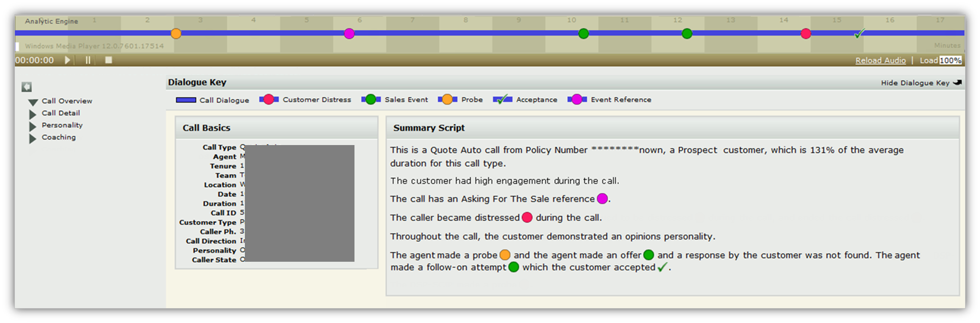Click the magenta dot after Asking For The Sale reference
The height and width of the screenshot is (323, 980).
602,199
